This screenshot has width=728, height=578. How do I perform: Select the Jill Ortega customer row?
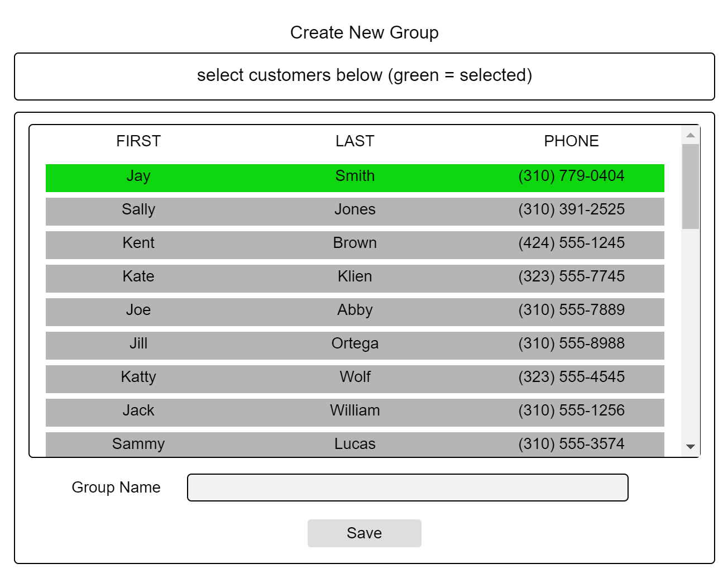coord(355,345)
